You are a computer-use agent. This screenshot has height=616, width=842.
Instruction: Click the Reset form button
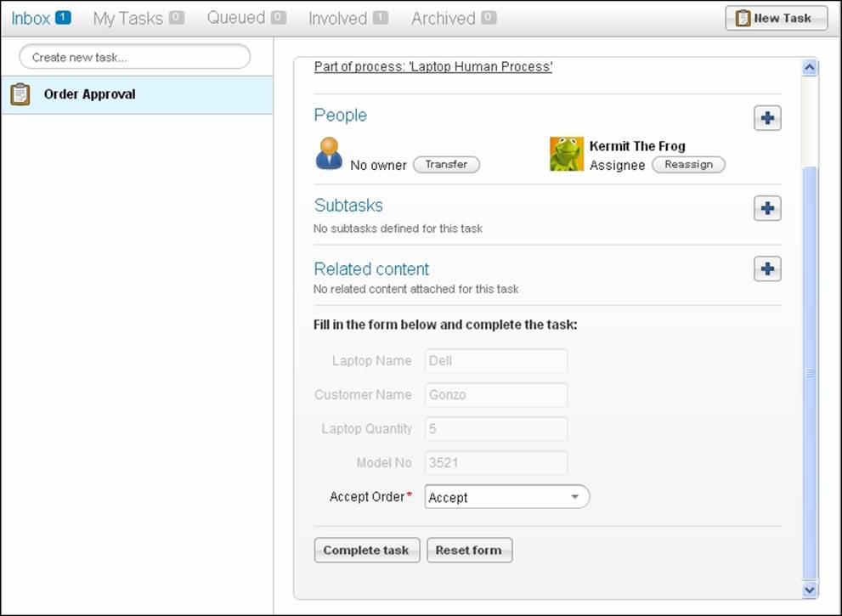pos(469,550)
